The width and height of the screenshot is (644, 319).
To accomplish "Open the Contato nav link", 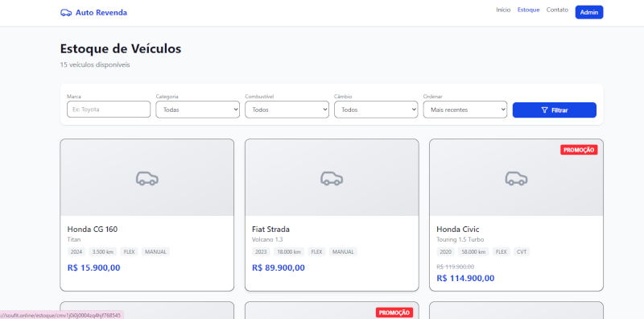I will pyautogui.click(x=557, y=10).
